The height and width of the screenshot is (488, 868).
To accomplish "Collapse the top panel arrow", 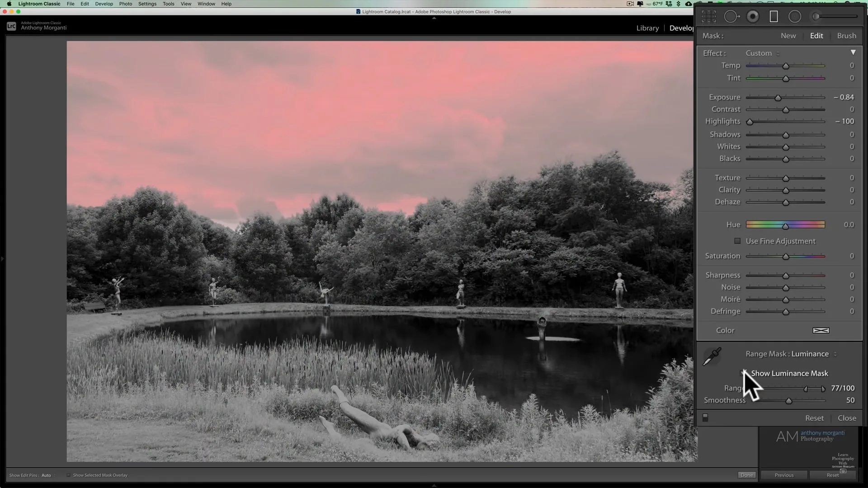I will click(434, 18).
